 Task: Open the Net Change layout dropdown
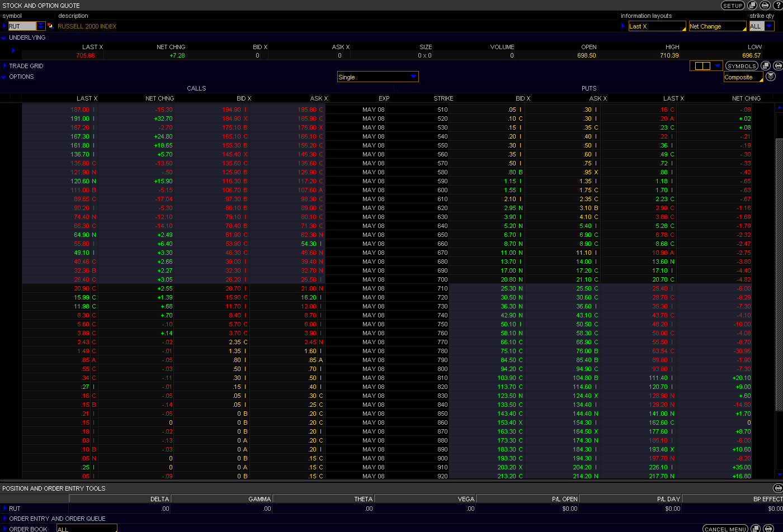coord(717,26)
